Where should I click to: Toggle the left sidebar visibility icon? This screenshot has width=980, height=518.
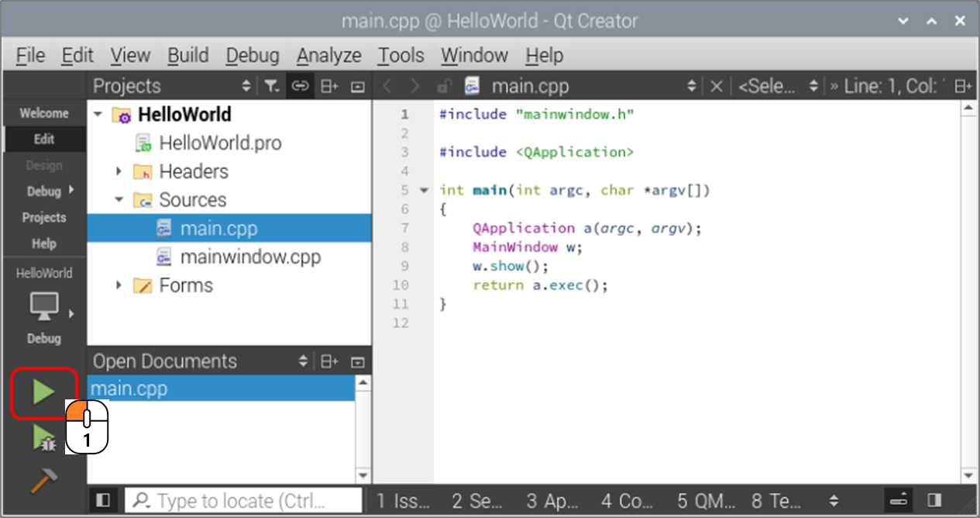click(103, 501)
